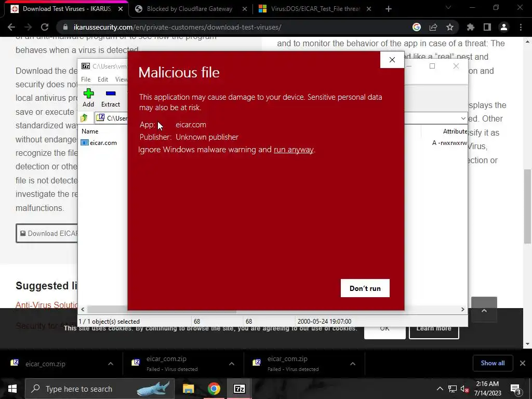Open the Chrome three-dot menu
This screenshot has width=532, height=399.
(521, 27)
